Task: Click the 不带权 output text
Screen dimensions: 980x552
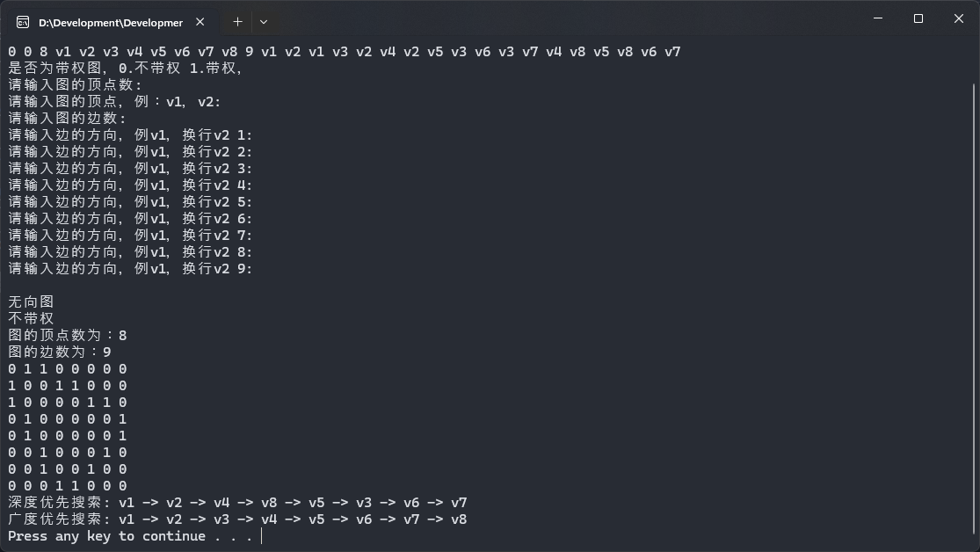Action: 31,318
